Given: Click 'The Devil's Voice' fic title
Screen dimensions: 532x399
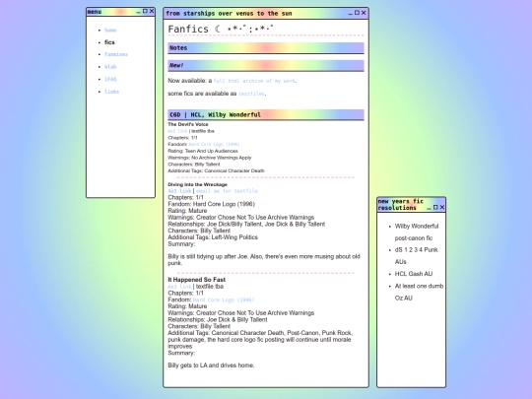Looking at the screenshot, I should coord(188,124).
